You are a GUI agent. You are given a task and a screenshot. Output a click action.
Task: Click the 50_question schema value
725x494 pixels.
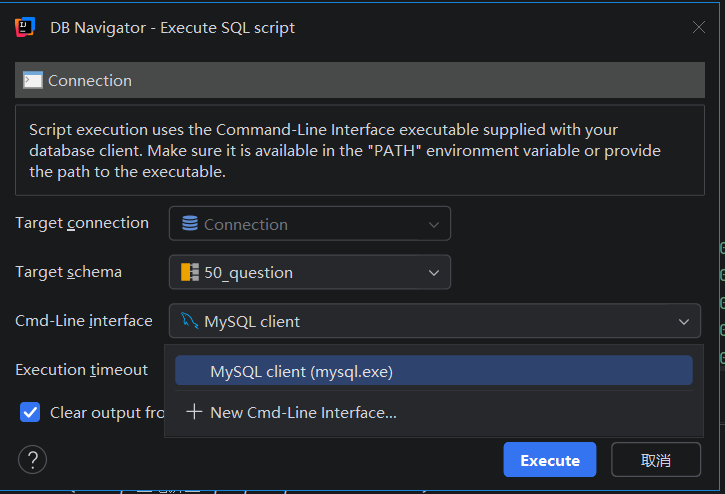[x=248, y=272]
